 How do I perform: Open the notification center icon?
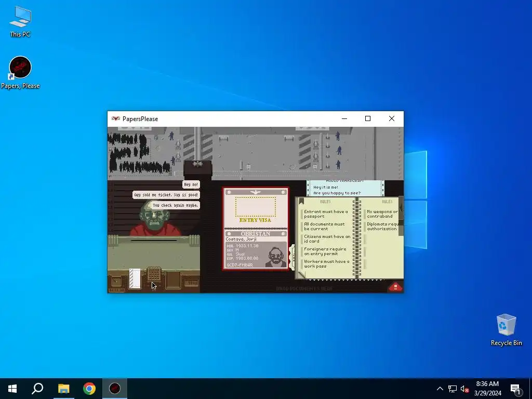point(515,389)
